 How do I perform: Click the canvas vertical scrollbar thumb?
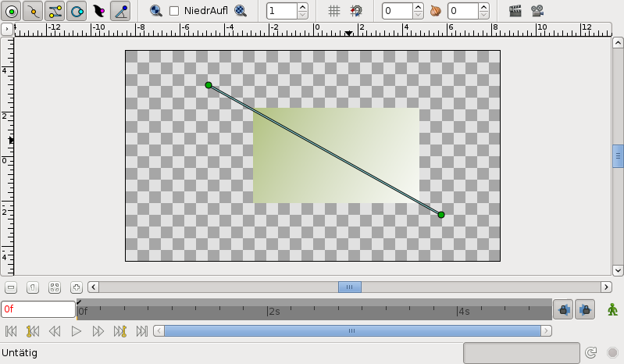pyautogui.click(x=618, y=156)
